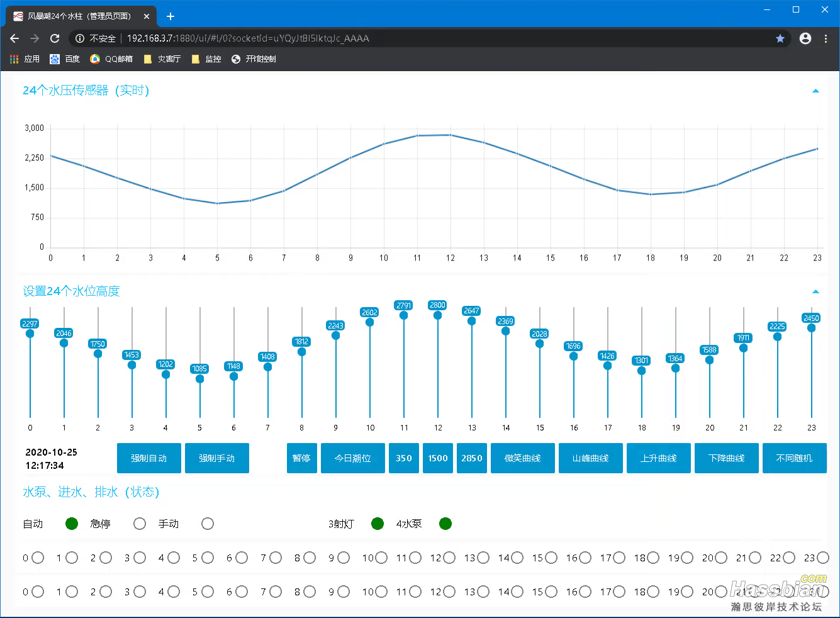Click the 暂停 button
840x618 pixels.
302,458
